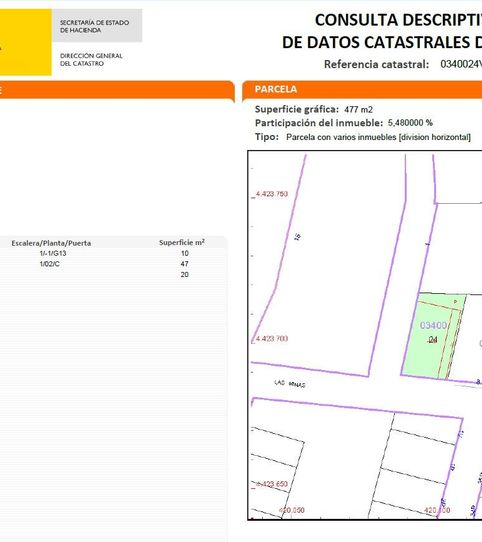
Task: Click the yellow government logo block
Action: (x=26, y=42)
